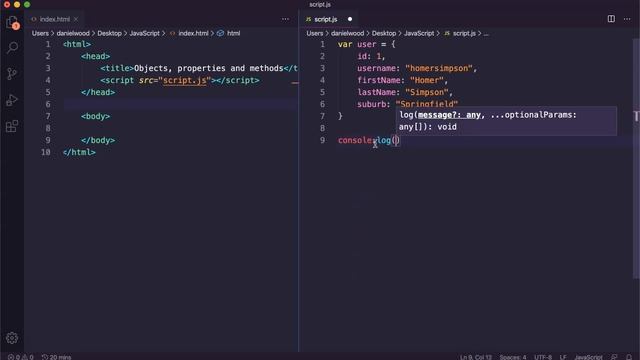Expand Users breadcrumb in index.html editor
The height and width of the screenshot is (360, 640).
tap(40, 33)
